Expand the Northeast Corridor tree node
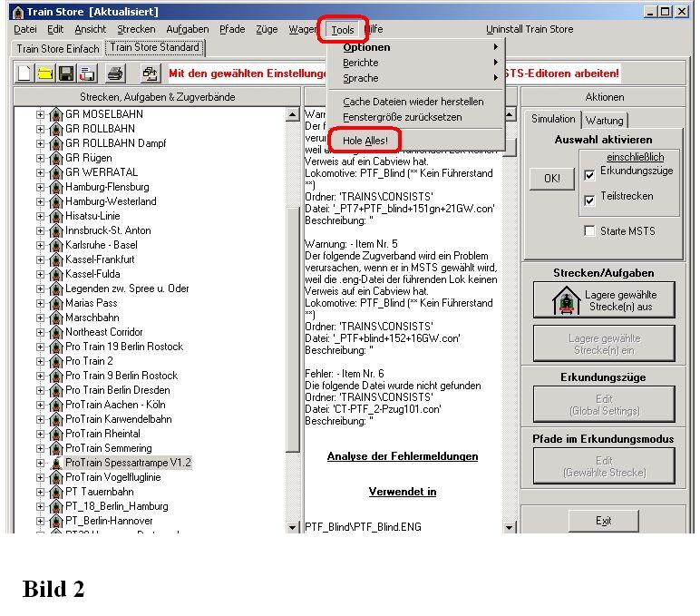The image size is (700, 616). pos(40,332)
